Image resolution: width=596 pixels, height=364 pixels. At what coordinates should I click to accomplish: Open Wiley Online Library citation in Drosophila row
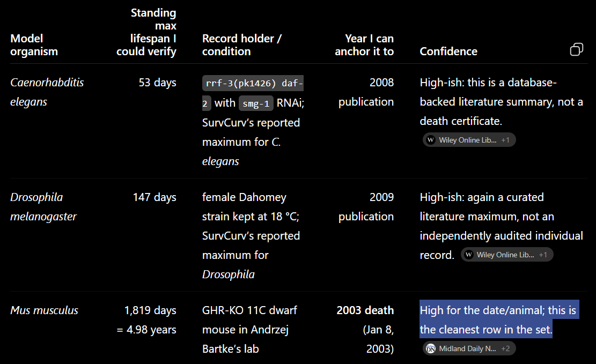(x=506, y=255)
